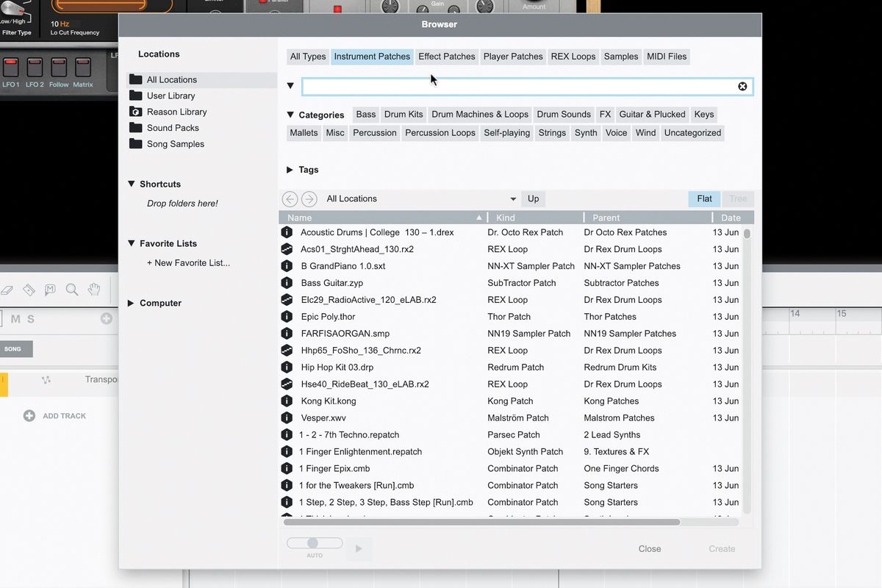Select the hand tool in the sequencer toolbar
Screen dimensions: 882x588
point(94,290)
